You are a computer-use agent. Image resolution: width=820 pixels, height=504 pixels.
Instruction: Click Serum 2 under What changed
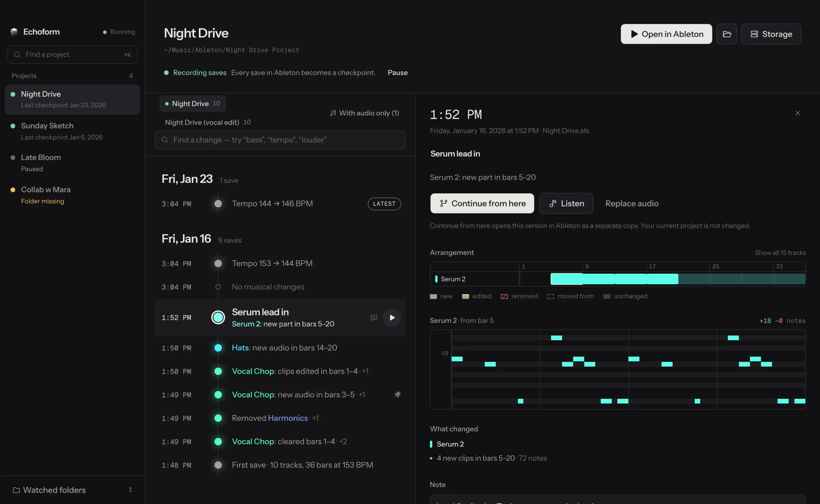[x=450, y=444]
